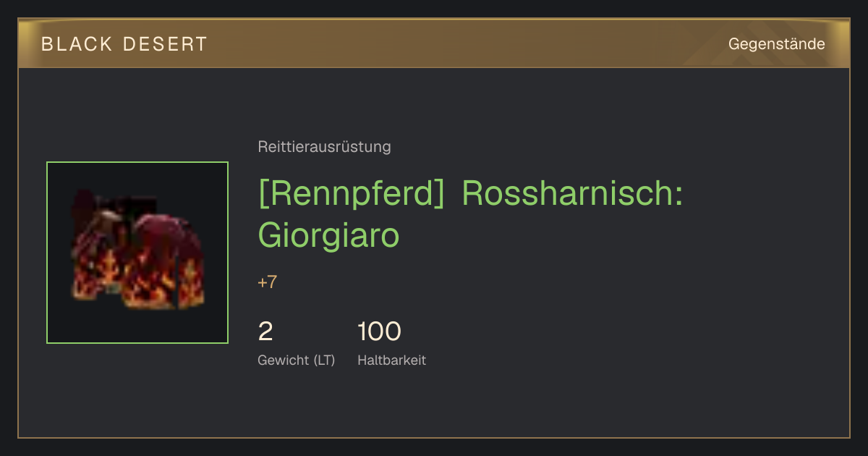The height and width of the screenshot is (456, 868).
Task: Click the green-bordered item thumbnail frame
Action: pyautogui.click(x=137, y=253)
